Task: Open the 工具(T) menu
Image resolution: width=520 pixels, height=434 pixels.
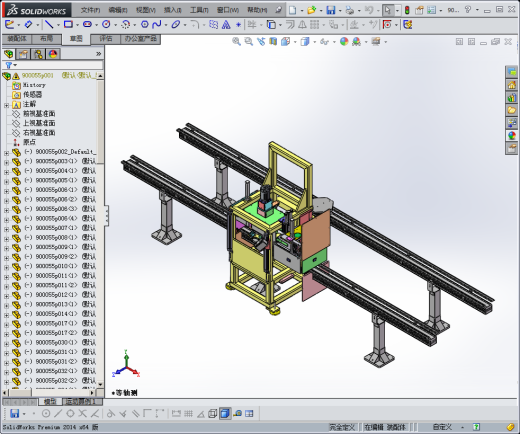Action: click(199, 10)
